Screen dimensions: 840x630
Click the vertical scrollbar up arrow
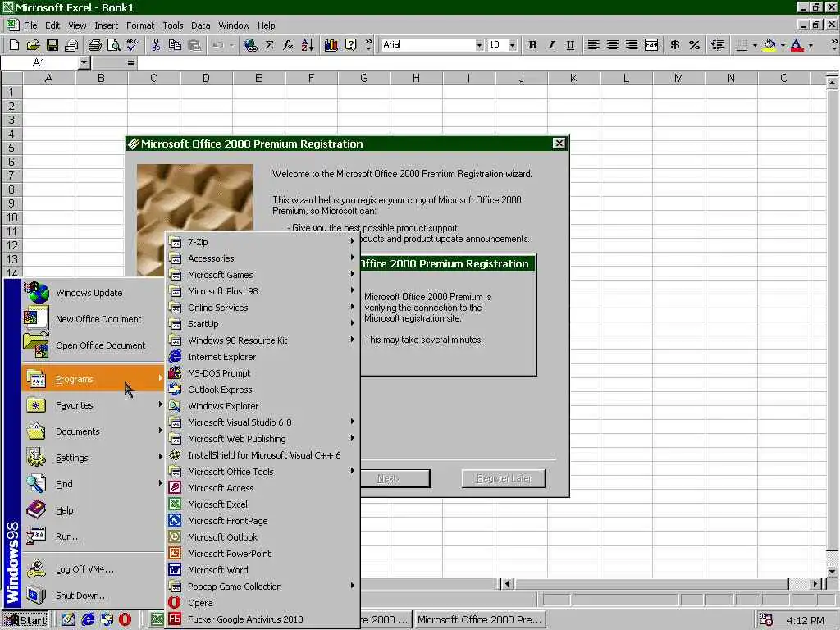pyautogui.click(x=832, y=83)
